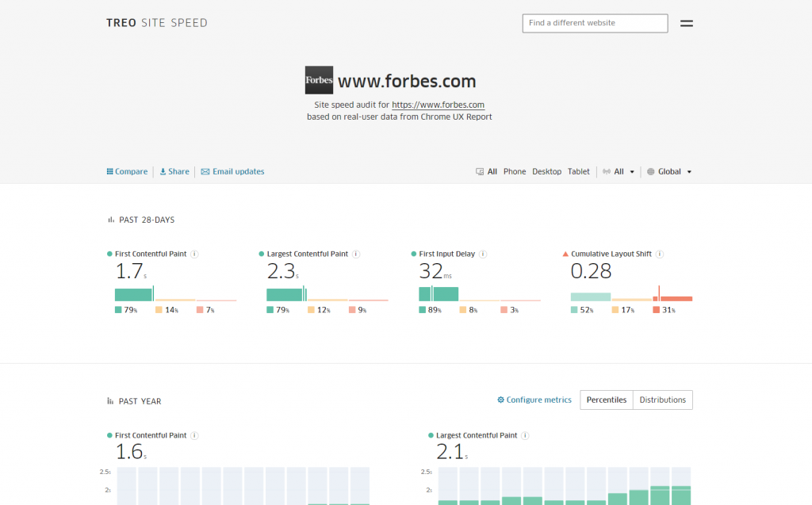812x505 pixels.
Task: Click the red 7% swatch under First Contentful Paint
Action: 199,310
